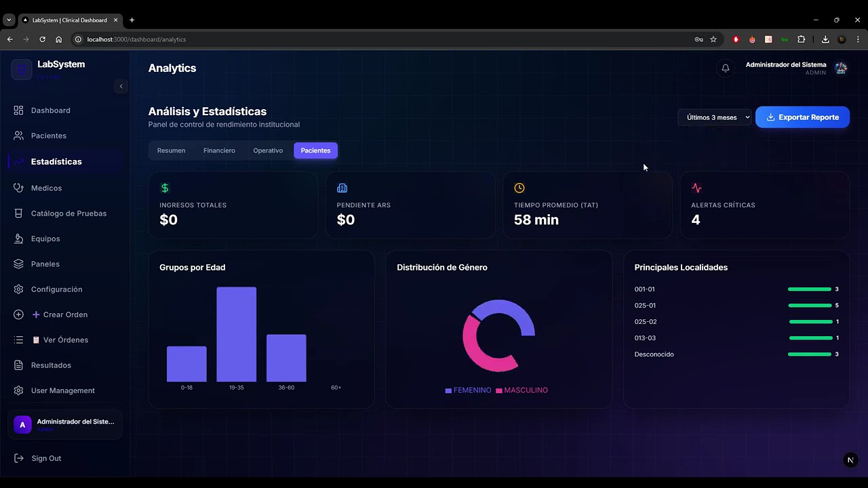The width and height of the screenshot is (868, 488).
Task: Click the FEMENINO legend swatch
Action: (x=448, y=390)
